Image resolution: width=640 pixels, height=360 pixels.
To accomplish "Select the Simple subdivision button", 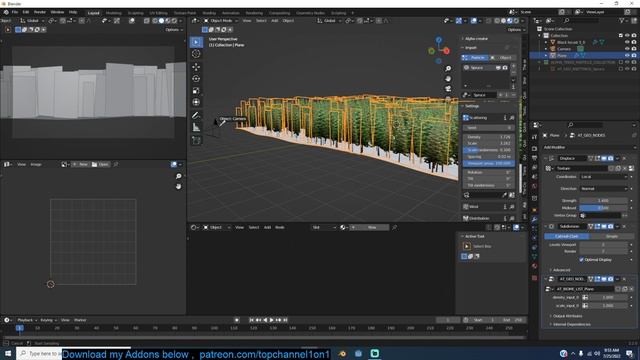I will [612, 236].
